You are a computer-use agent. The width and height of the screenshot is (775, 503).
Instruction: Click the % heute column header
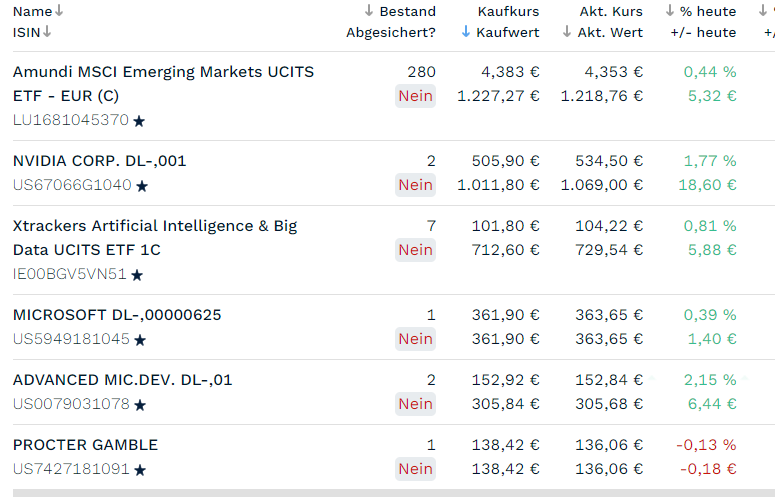pyautogui.click(x=701, y=11)
